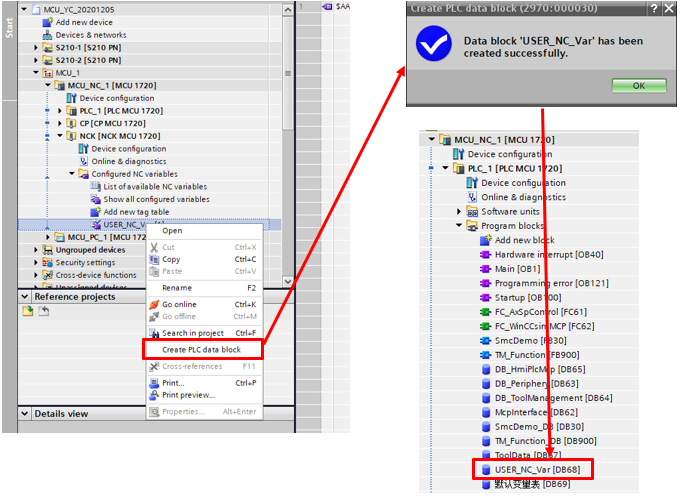Click help question mark in dialog title
The height and width of the screenshot is (503, 690).
coord(654,8)
